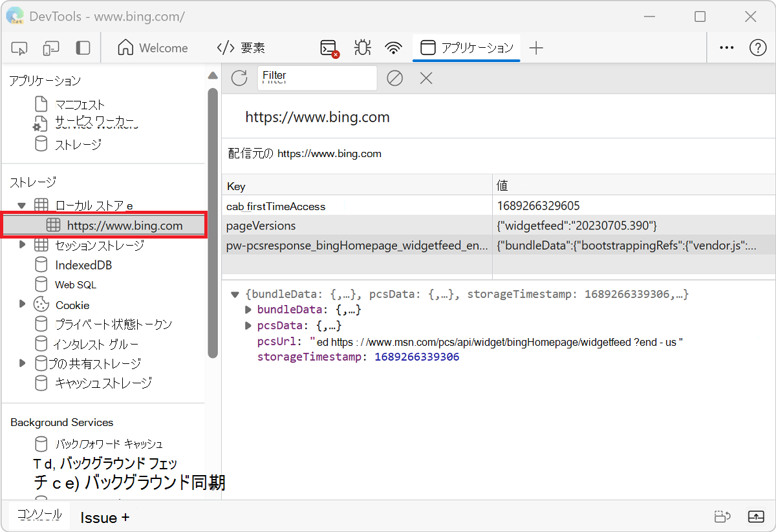Click the IndexedDB database icon

[x=41, y=265]
